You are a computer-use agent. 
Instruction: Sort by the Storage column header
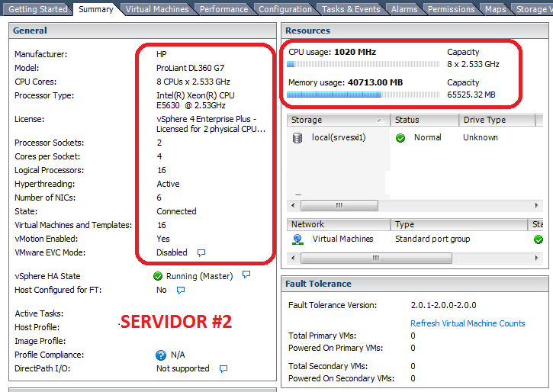pos(338,120)
